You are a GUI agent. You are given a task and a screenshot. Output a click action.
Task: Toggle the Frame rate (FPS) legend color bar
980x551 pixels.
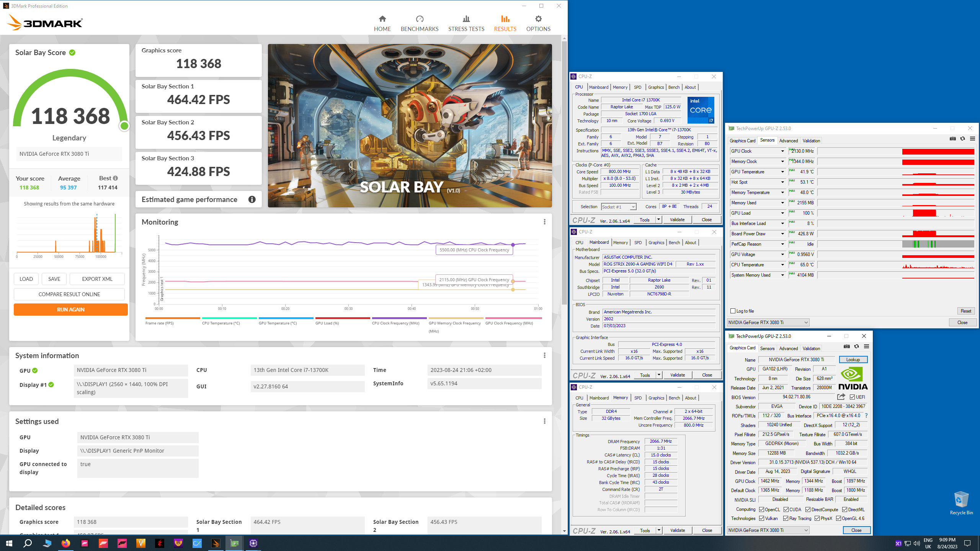tap(173, 318)
